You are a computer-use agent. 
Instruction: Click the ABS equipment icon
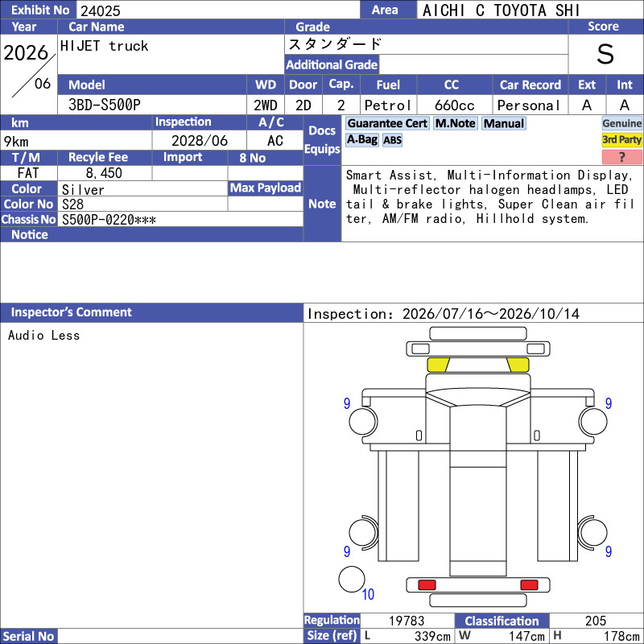(x=392, y=140)
